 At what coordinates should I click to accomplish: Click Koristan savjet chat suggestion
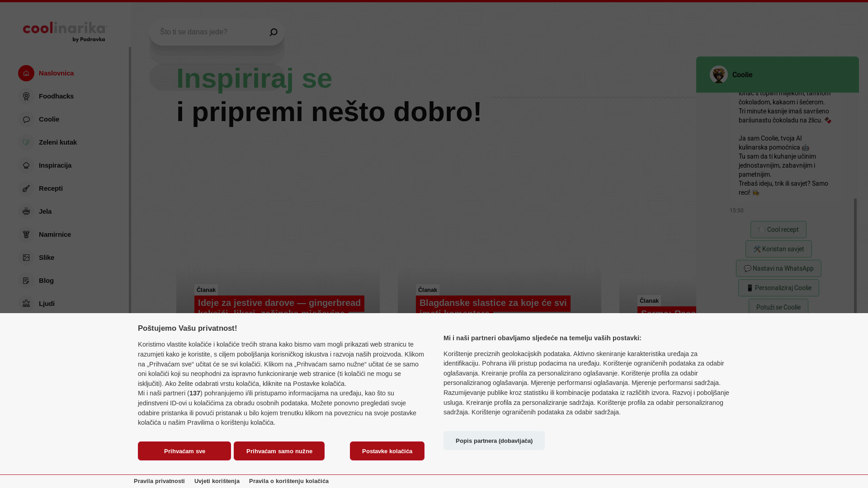coord(778,249)
